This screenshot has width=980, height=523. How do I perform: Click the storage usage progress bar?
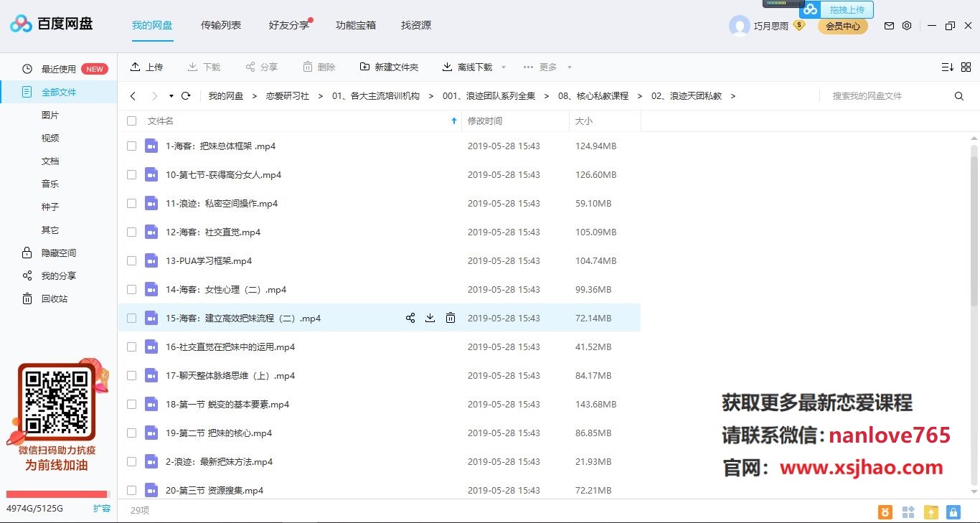57,494
